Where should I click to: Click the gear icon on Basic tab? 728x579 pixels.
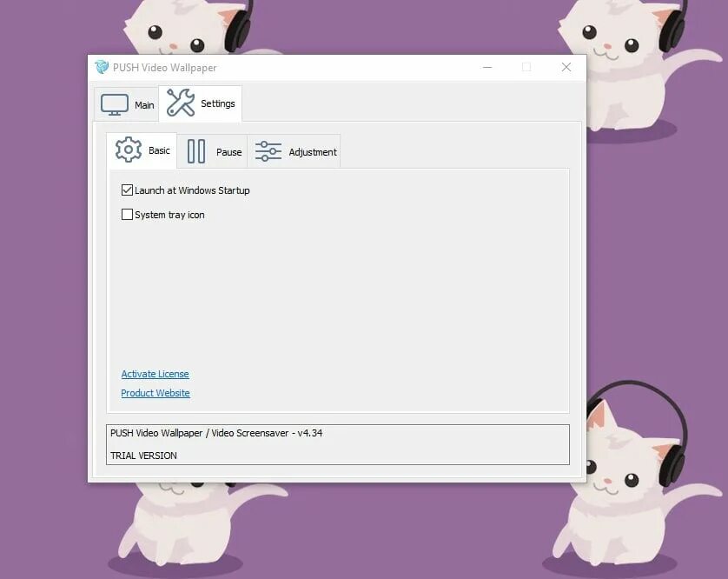click(129, 150)
